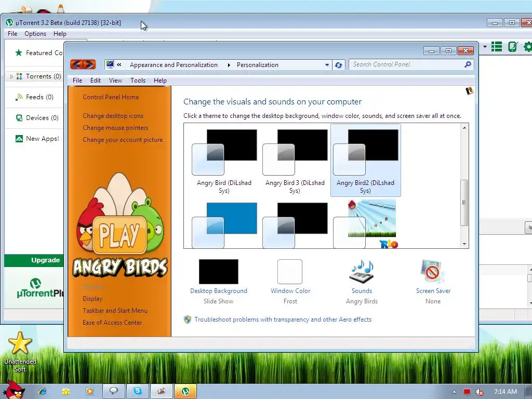
Task: Select Angry Bird2 (DiLshad Sys) theme
Action: [x=365, y=160]
